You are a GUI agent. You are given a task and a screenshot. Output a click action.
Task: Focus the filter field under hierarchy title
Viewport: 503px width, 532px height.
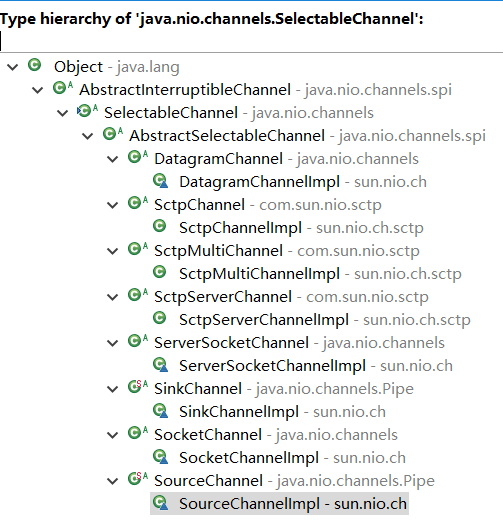pos(251,41)
